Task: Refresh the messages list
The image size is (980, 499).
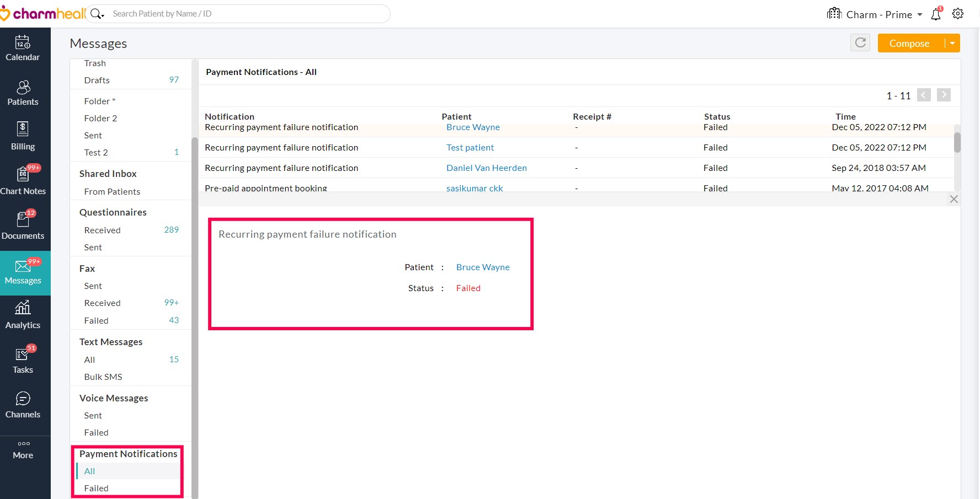Action: pos(860,43)
